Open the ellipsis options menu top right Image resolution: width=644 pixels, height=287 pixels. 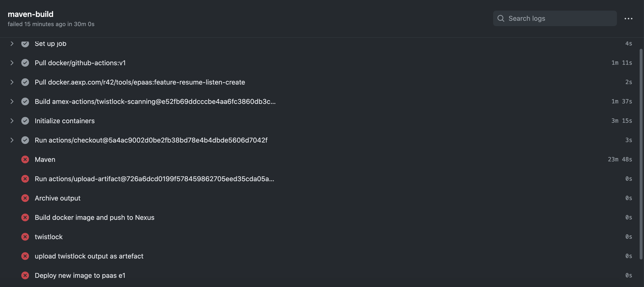point(629,18)
